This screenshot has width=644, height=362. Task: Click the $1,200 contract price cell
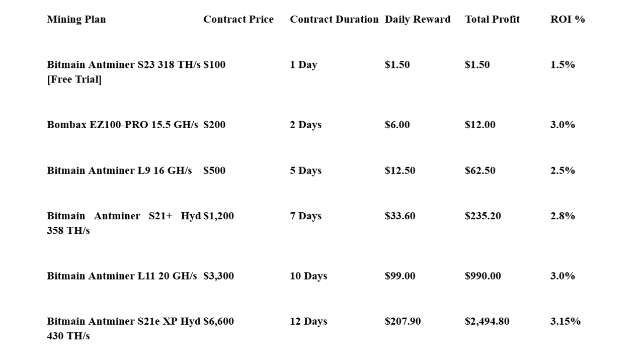[218, 216]
